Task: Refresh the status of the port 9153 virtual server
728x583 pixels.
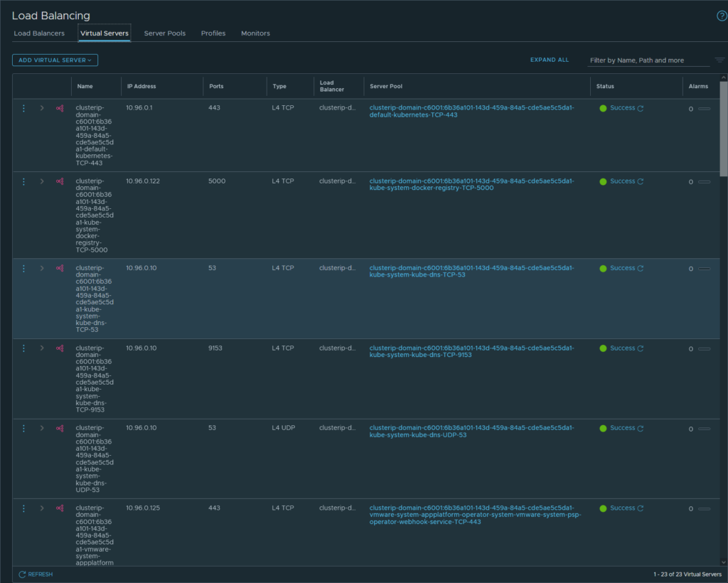Action: tap(641, 348)
